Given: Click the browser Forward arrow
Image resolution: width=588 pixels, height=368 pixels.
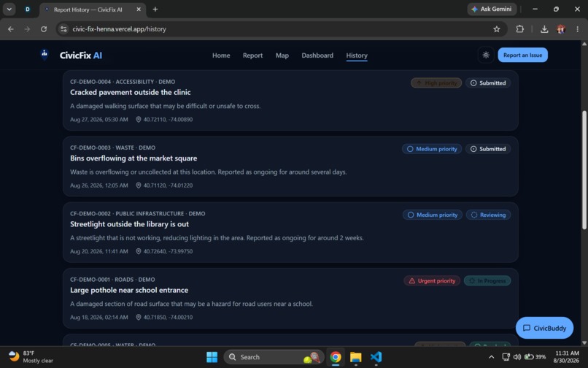Looking at the screenshot, I should [x=27, y=29].
